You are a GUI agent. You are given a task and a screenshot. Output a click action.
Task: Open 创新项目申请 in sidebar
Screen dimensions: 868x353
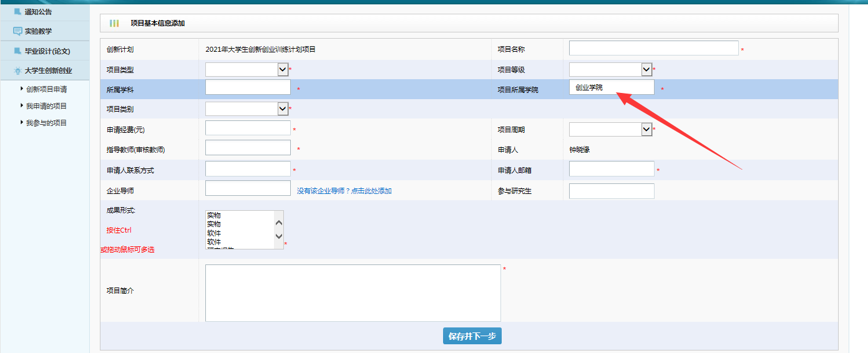click(x=46, y=89)
